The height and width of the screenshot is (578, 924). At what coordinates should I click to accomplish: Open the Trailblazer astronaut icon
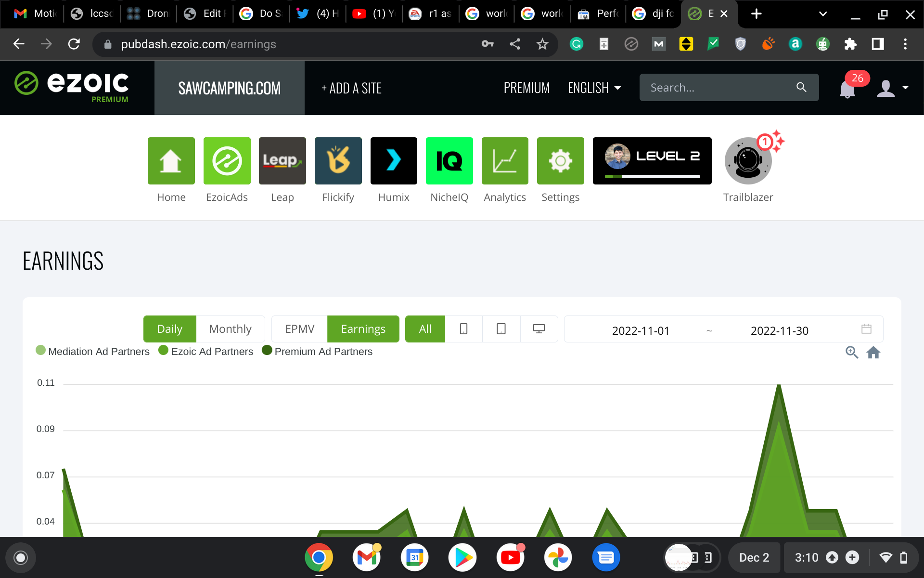click(x=748, y=161)
